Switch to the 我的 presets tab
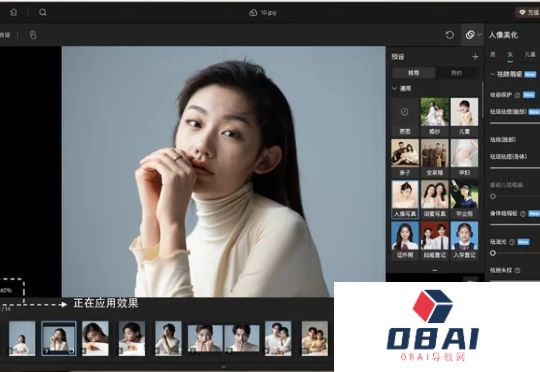The image size is (540, 372). 457,73
